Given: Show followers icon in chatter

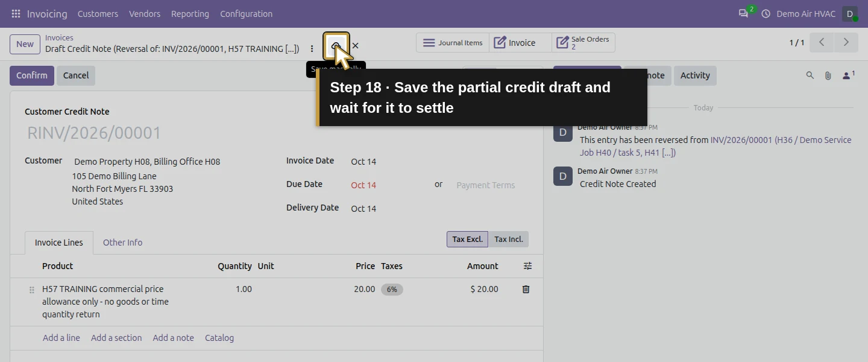Looking at the screenshot, I should coord(848,75).
